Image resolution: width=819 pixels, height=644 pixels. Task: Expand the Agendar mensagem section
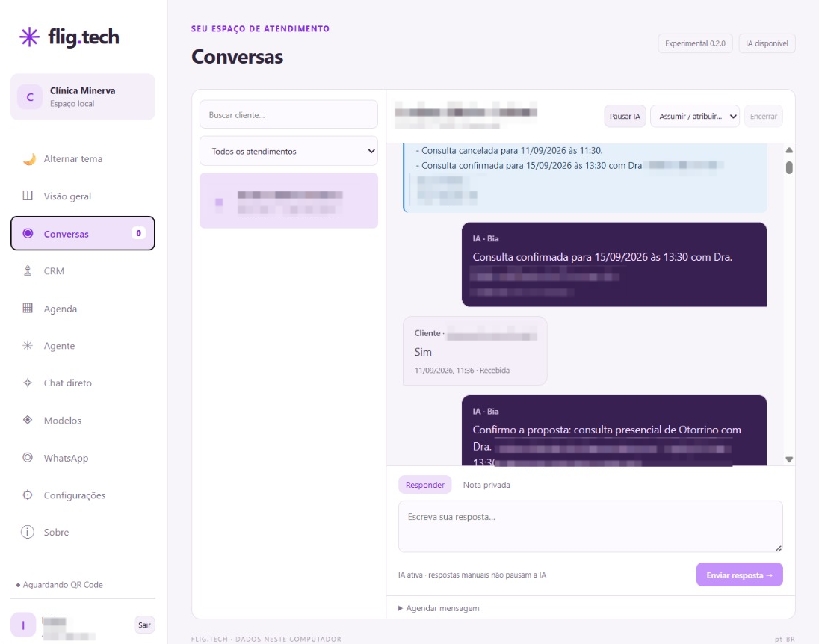439,608
